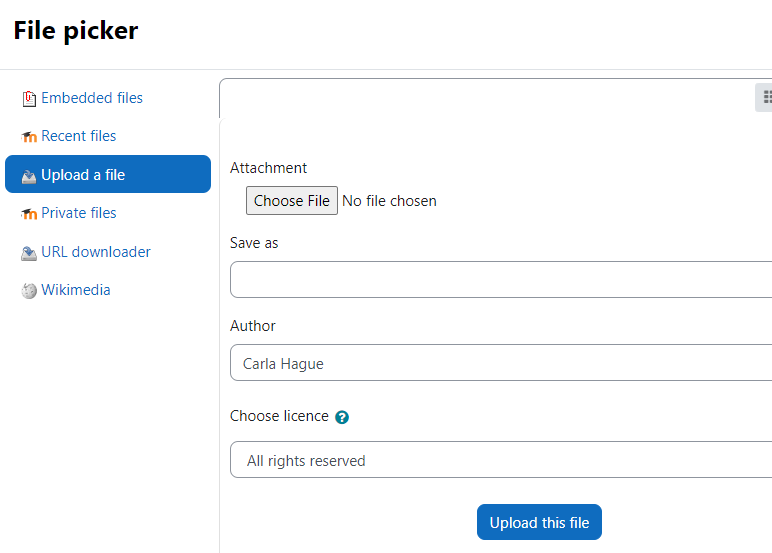The height and width of the screenshot is (553, 772).
Task: Click the Private files Moodle icon
Action: pyautogui.click(x=29, y=214)
